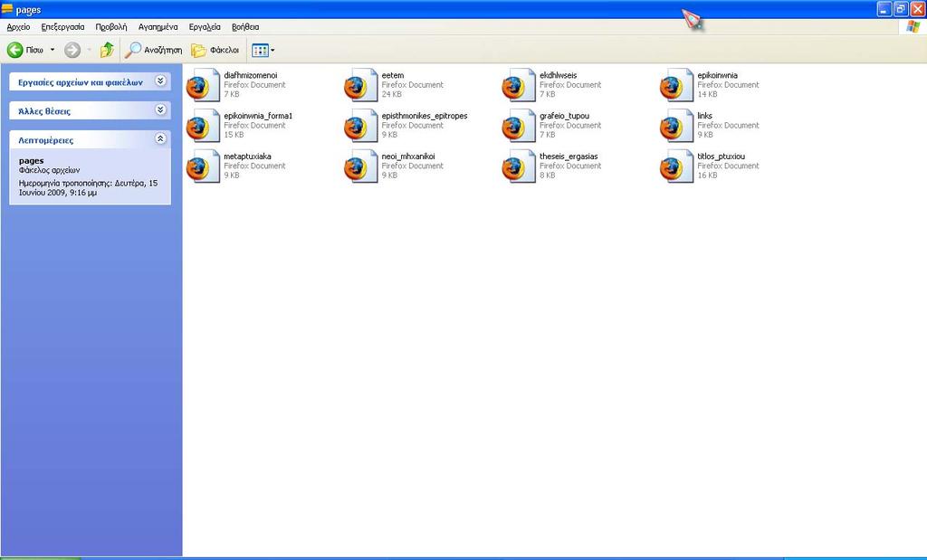Image resolution: width=927 pixels, height=560 pixels.
Task: Click the Views icon in the toolbar
Action: tap(260, 51)
